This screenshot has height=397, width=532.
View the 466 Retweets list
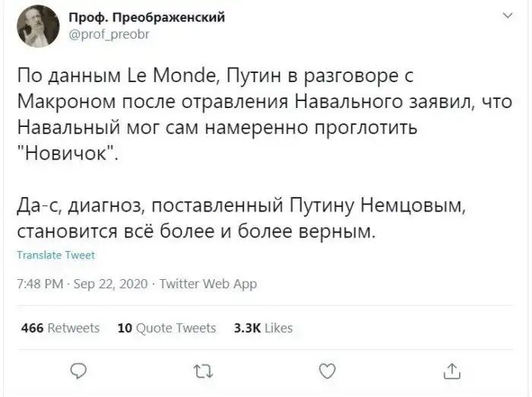[x=60, y=329]
